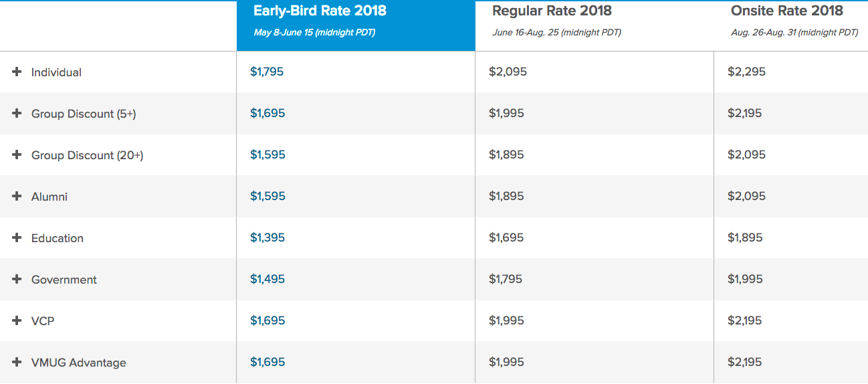The width and height of the screenshot is (868, 384).
Task: Click the plus icon beside VCP
Action: [x=17, y=321]
